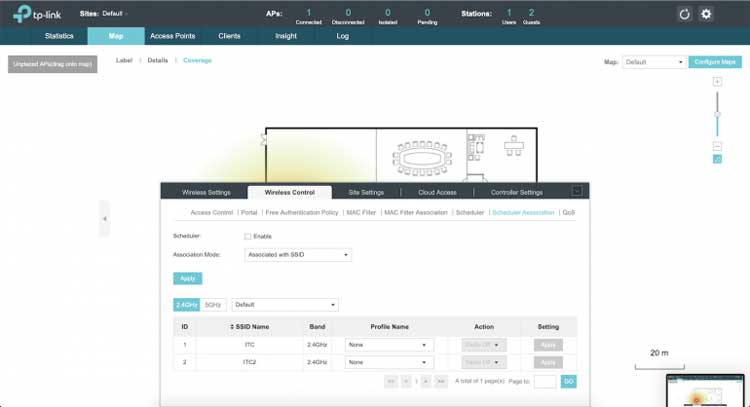Click the refresh icon in header
Image resolution: width=750 pixels, height=407 pixels.
pyautogui.click(x=685, y=14)
